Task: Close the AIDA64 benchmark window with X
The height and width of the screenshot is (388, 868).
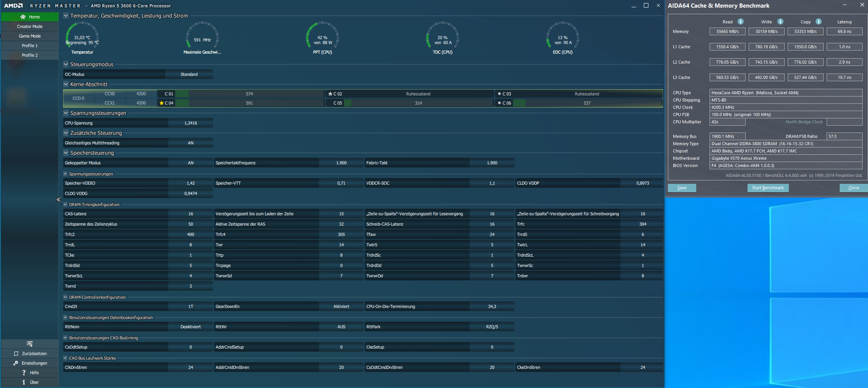Action: click(862, 5)
